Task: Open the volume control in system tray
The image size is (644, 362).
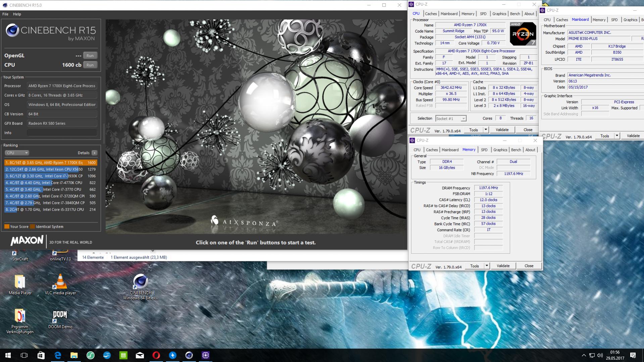Action: coord(600,355)
